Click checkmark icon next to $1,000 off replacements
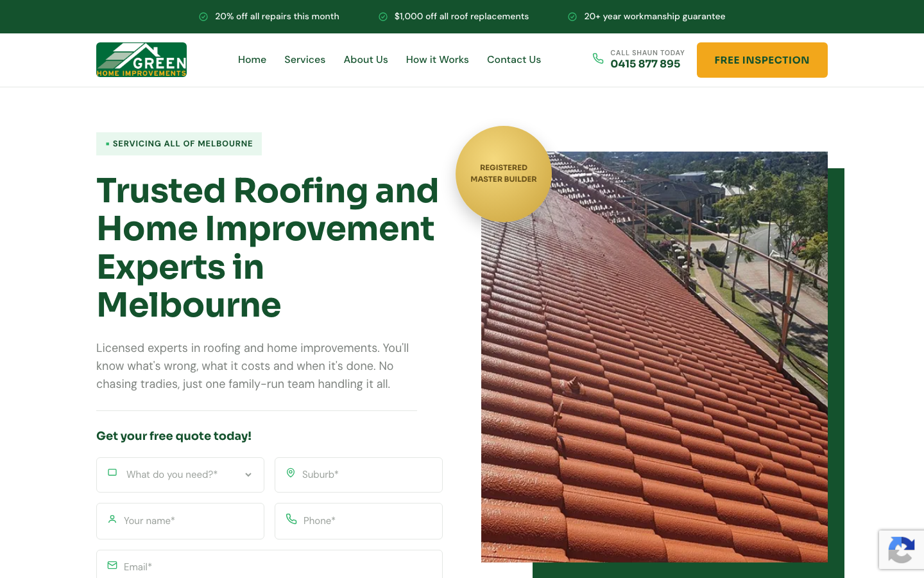This screenshot has width=924, height=578. pyautogui.click(x=383, y=17)
